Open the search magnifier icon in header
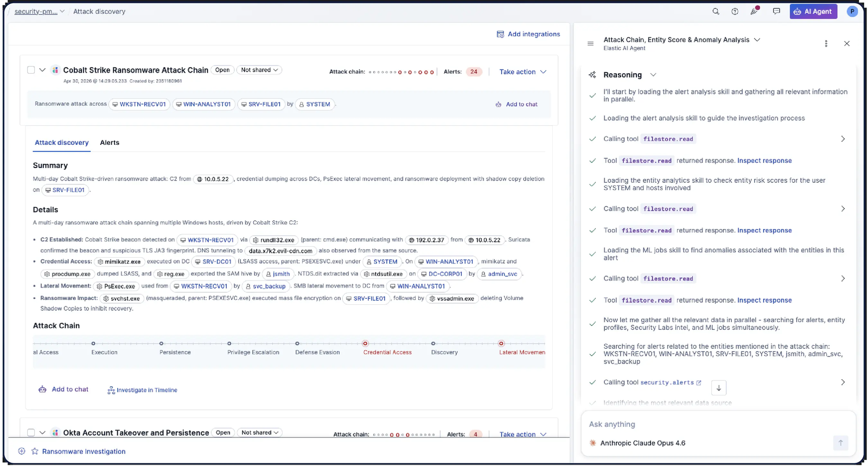The image size is (868, 466). click(x=716, y=11)
